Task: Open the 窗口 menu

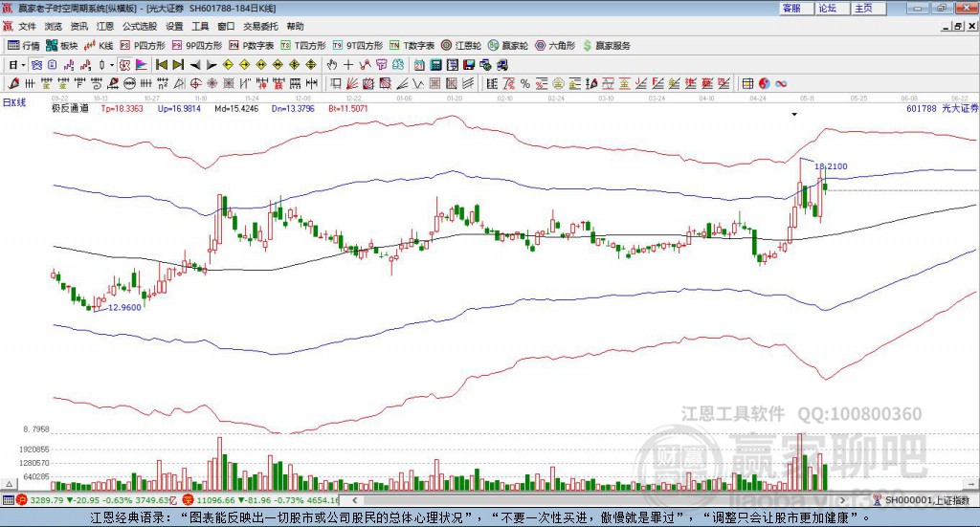Action: 226,26
